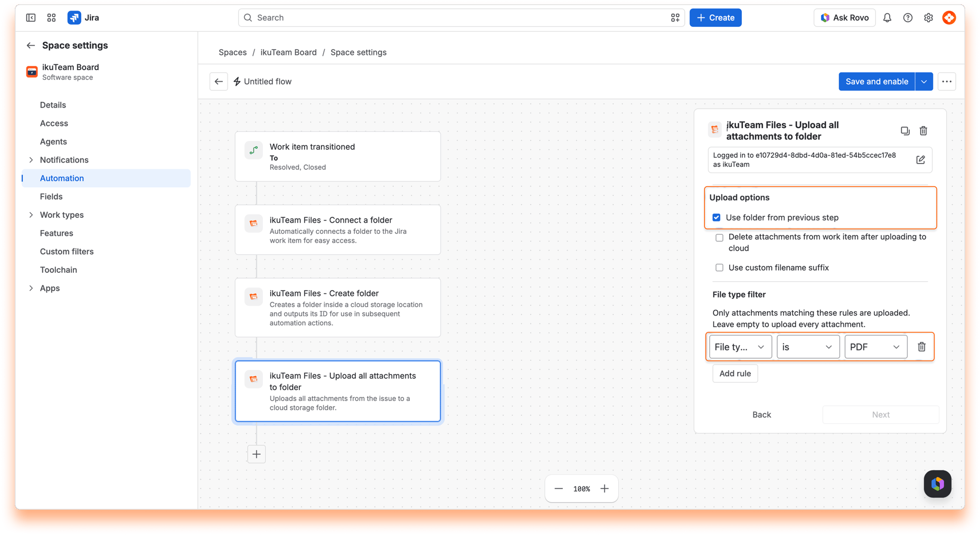Expand Apps in sidebar
Image resolution: width=980 pixels, height=535 pixels.
(31, 288)
